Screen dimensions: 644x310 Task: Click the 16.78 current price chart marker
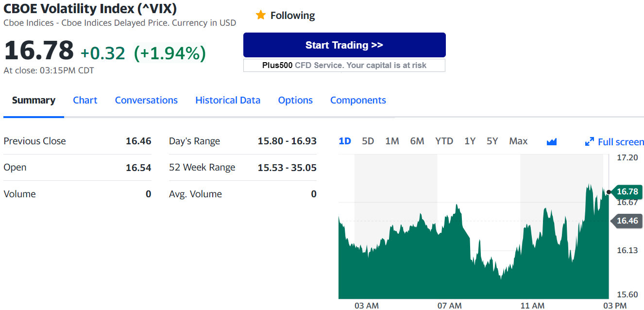627,191
